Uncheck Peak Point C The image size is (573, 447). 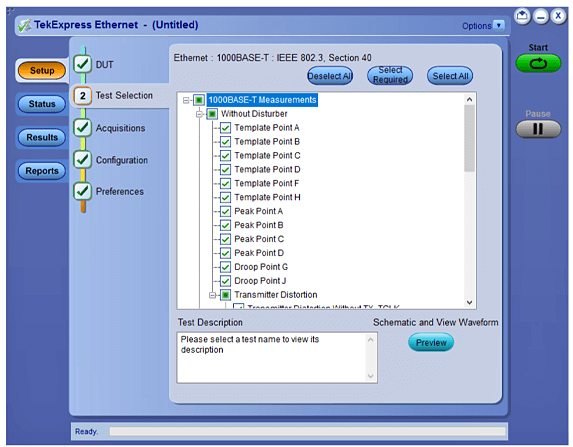point(226,239)
